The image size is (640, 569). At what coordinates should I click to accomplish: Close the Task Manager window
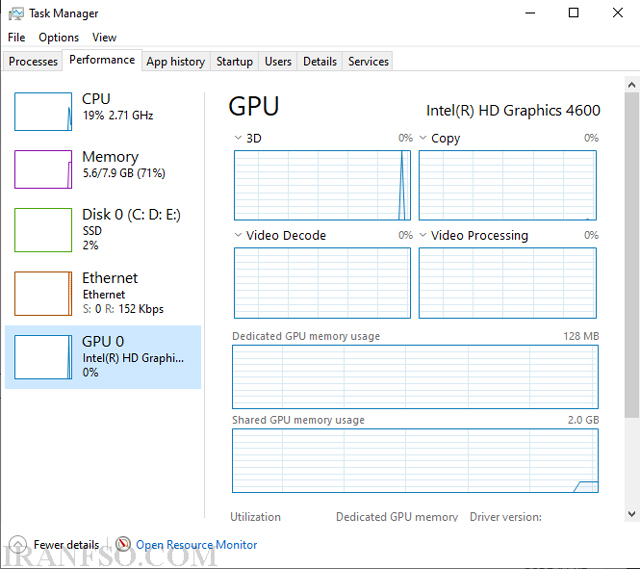coord(618,13)
